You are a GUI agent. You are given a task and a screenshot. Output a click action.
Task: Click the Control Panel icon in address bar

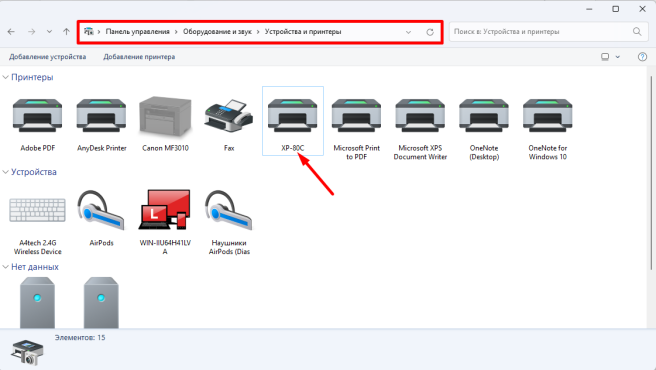(x=88, y=31)
